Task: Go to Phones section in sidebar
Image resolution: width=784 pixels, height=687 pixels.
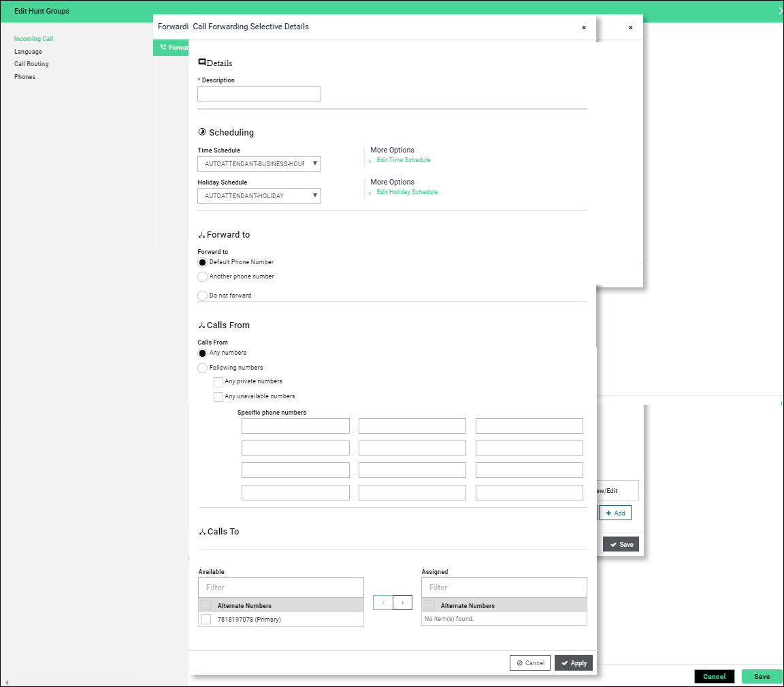Action: pos(24,77)
